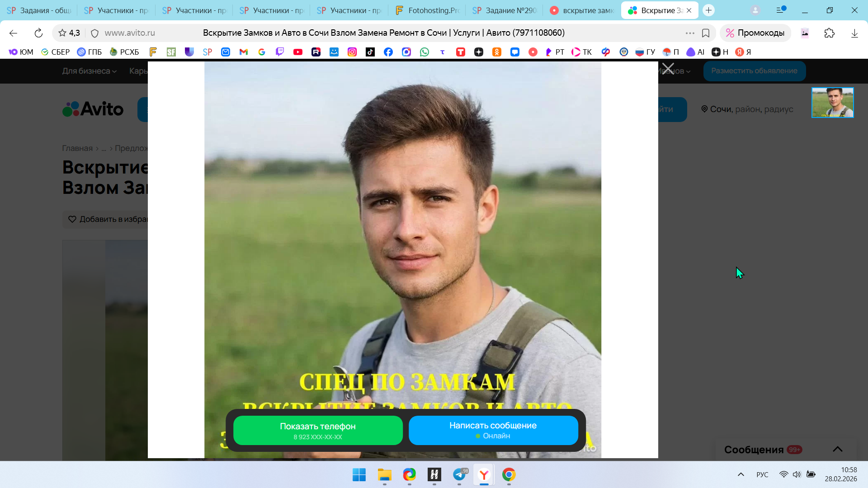
Task: Open the Instagram bookmark icon
Action: coord(352,52)
